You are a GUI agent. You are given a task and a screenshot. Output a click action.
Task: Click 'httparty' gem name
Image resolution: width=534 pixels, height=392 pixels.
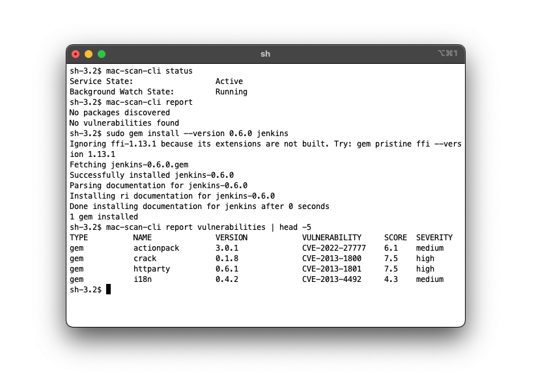[152, 269]
